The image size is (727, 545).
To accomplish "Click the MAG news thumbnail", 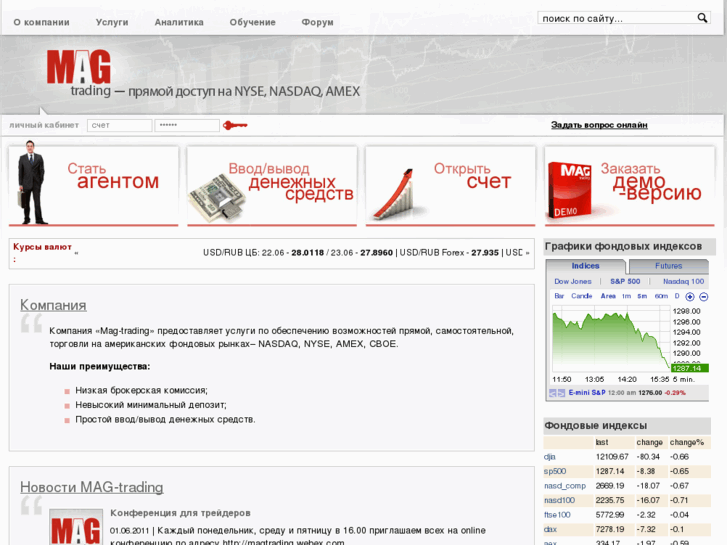I will click(x=76, y=527).
